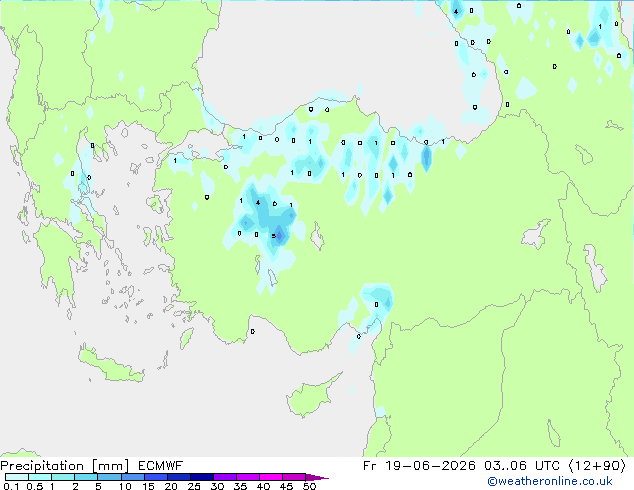Image resolution: width=634 pixels, height=490 pixels.
Task: Click the '35' legend scale label
Action: (x=240, y=486)
